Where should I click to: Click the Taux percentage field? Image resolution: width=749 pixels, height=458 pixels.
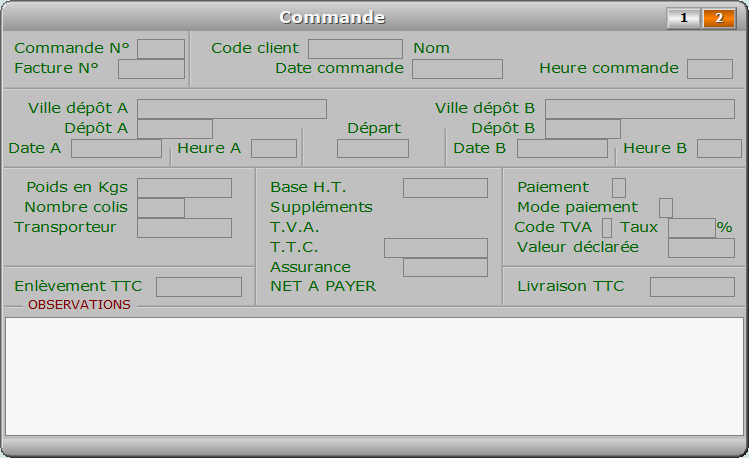(x=692, y=228)
